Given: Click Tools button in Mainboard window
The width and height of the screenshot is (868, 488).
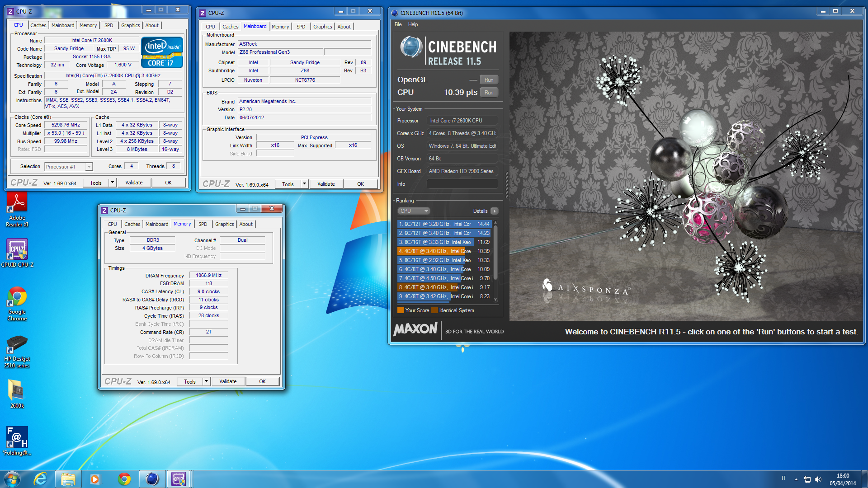Looking at the screenshot, I should (288, 184).
